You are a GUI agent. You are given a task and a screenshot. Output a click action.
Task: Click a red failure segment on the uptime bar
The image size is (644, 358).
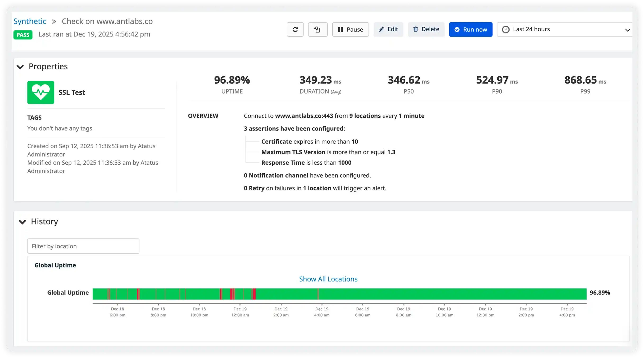pyautogui.click(x=232, y=293)
